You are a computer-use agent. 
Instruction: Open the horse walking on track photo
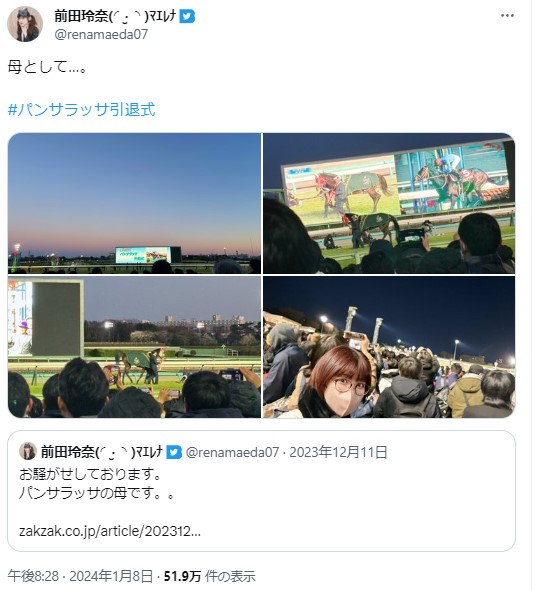tap(134, 347)
